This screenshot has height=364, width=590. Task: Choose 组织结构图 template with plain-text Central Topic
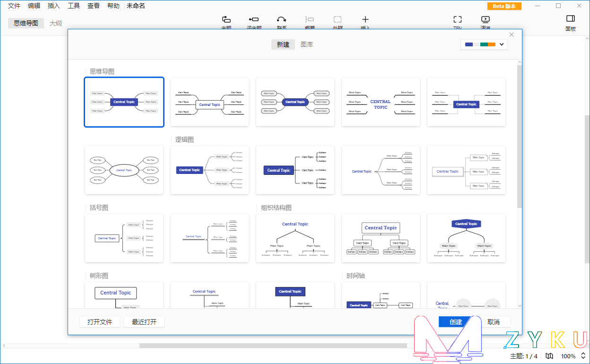click(x=295, y=238)
